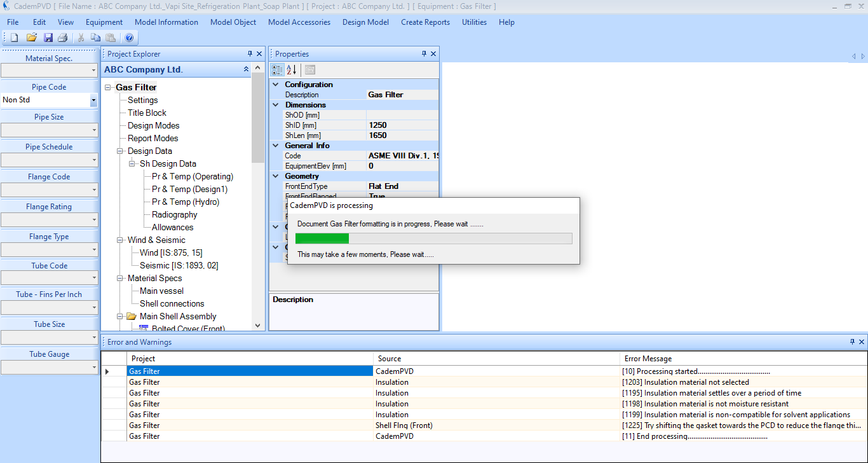Viewport: 868px width, 463px height.
Task: Collapse the Dimensions property section
Action: coord(276,105)
